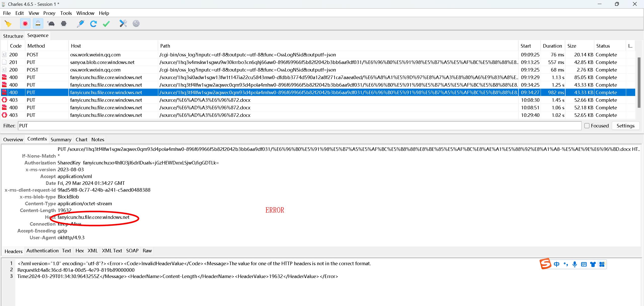Viewport: 644px width, 306px height.
Task: Open the Summary tab
Action: coord(61,140)
